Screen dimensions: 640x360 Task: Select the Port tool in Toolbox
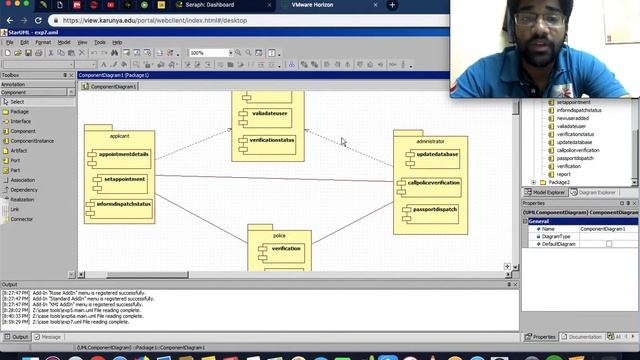coord(15,160)
